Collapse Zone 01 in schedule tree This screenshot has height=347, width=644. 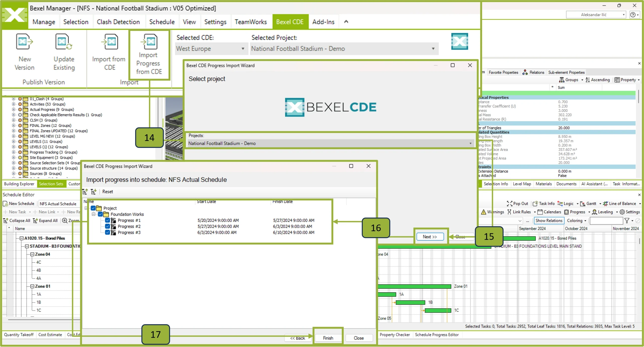pos(32,286)
